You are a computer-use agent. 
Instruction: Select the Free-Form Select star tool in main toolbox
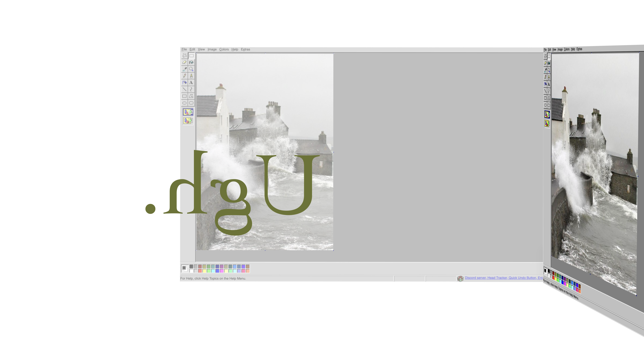[184, 56]
